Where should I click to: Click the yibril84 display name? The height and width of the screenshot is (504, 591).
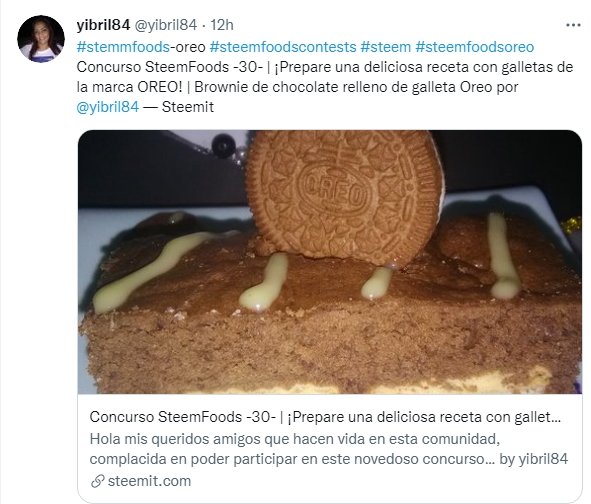(103, 25)
